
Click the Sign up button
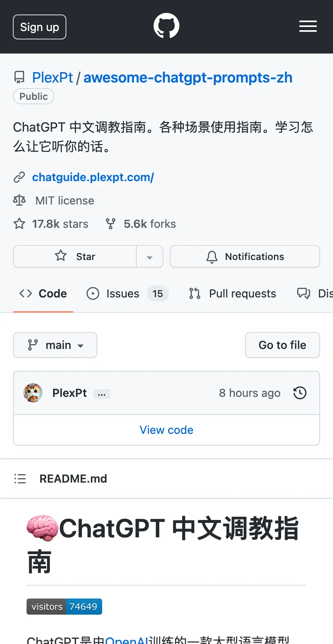pos(39,27)
